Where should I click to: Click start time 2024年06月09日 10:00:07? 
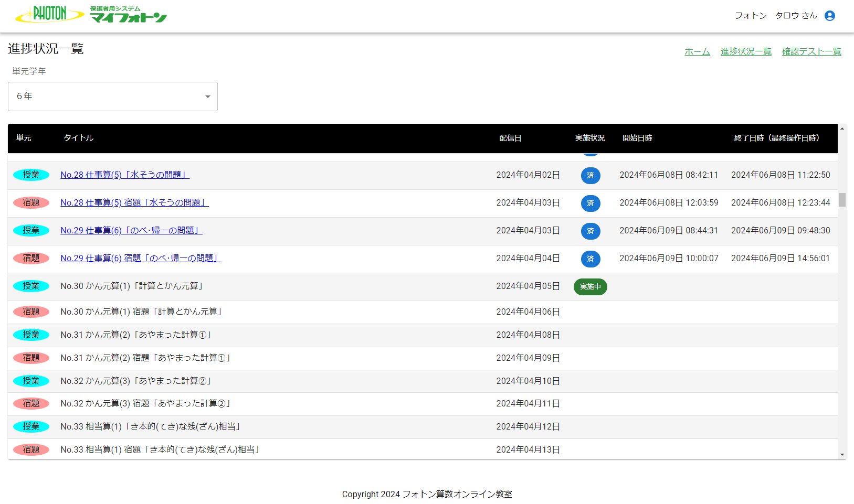point(669,258)
